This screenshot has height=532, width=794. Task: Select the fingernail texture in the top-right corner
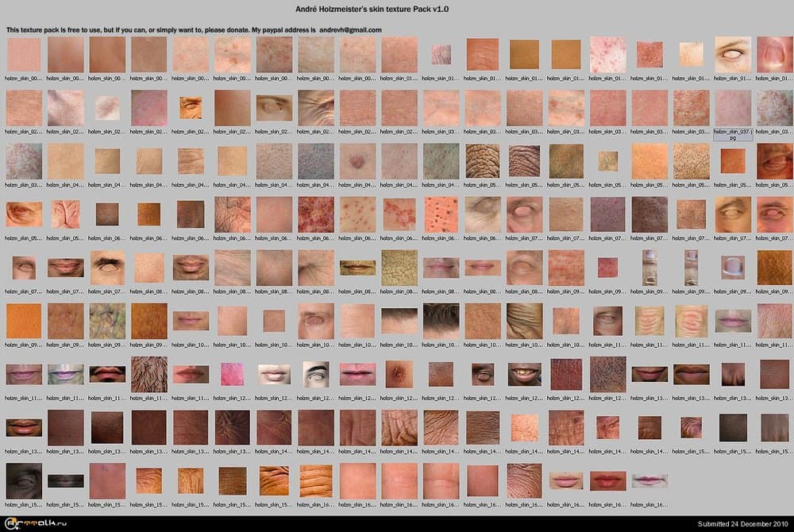pos(773,56)
